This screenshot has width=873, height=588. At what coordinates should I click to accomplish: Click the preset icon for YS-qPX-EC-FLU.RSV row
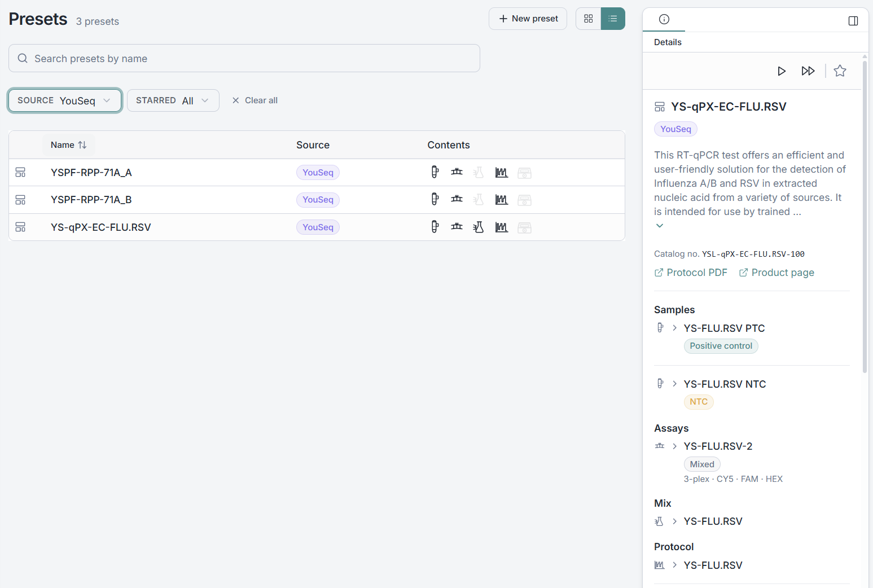click(x=20, y=227)
